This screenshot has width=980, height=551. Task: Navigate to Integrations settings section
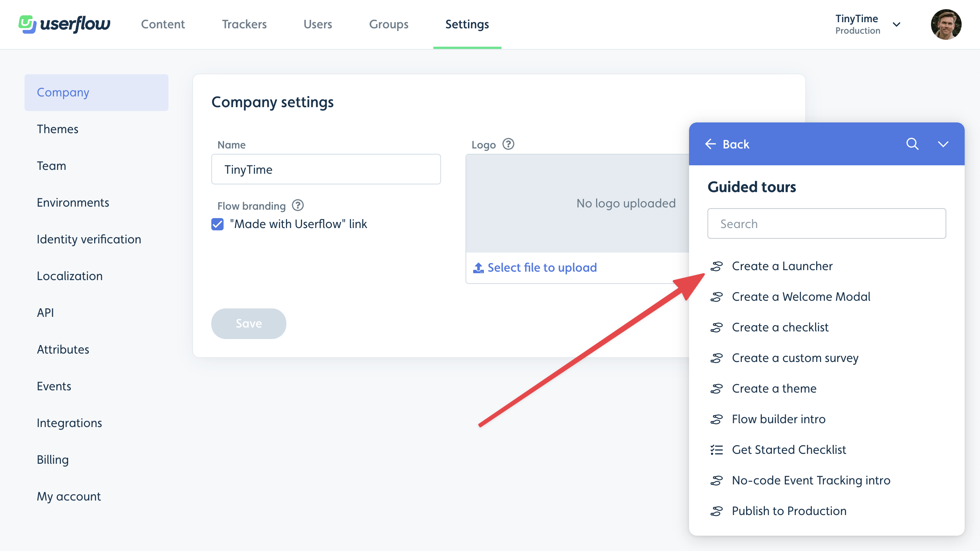pyautogui.click(x=69, y=422)
